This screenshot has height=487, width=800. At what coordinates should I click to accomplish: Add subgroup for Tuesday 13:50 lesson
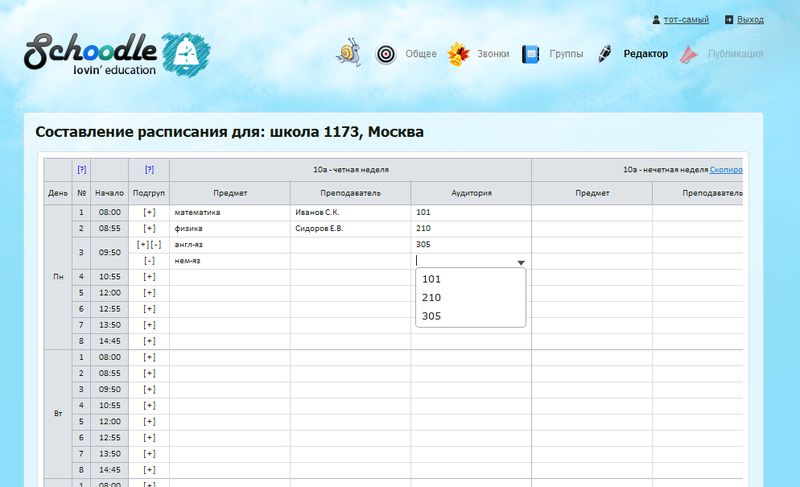coord(149,454)
